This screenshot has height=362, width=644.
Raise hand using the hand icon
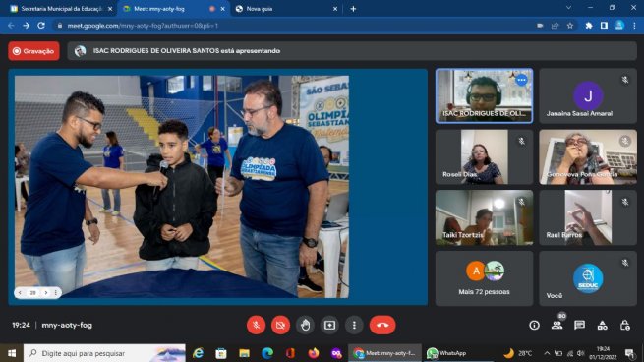coord(305,325)
